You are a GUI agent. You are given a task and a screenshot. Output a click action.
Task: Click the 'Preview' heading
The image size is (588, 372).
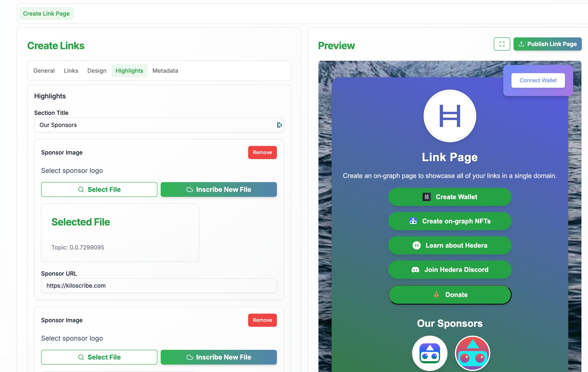click(336, 46)
